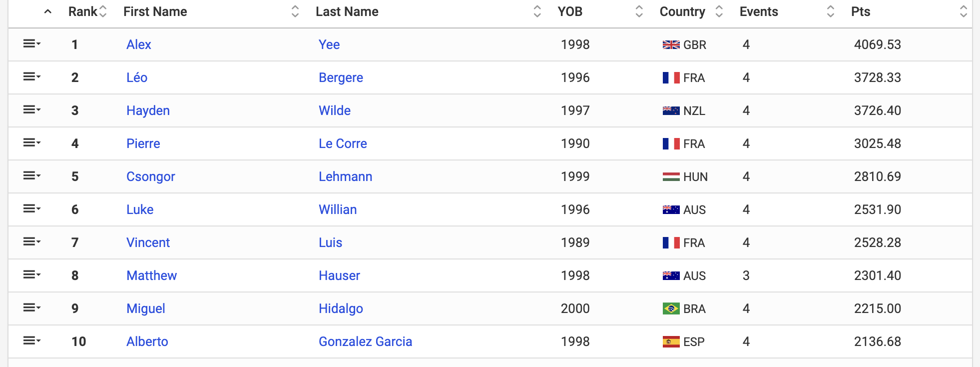
Task: Sort by YOB column arrows
Action: 639,11
